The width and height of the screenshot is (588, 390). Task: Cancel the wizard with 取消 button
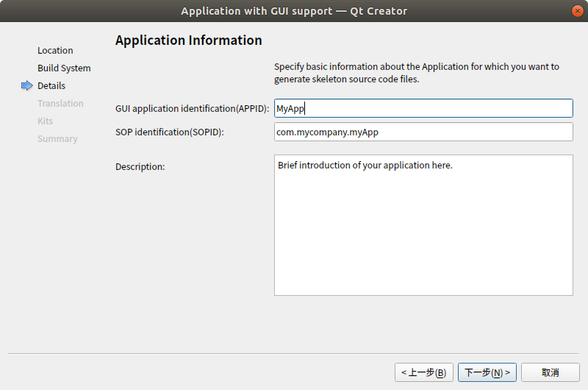551,372
